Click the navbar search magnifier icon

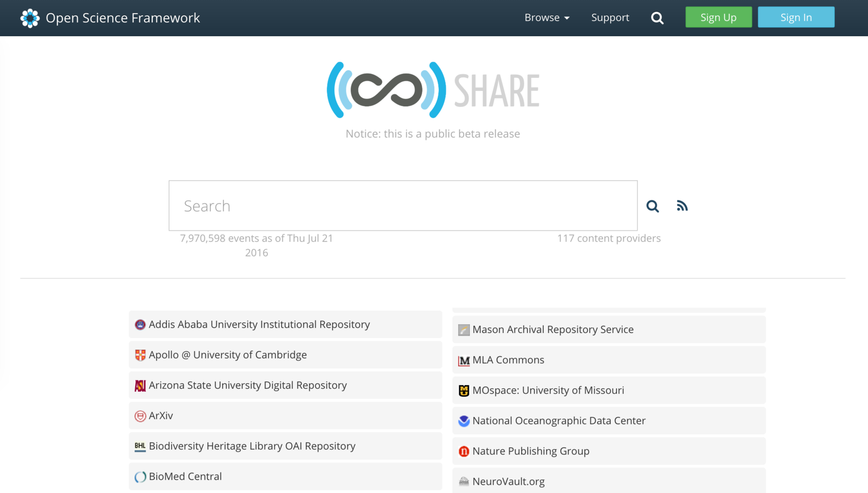click(x=657, y=18)
